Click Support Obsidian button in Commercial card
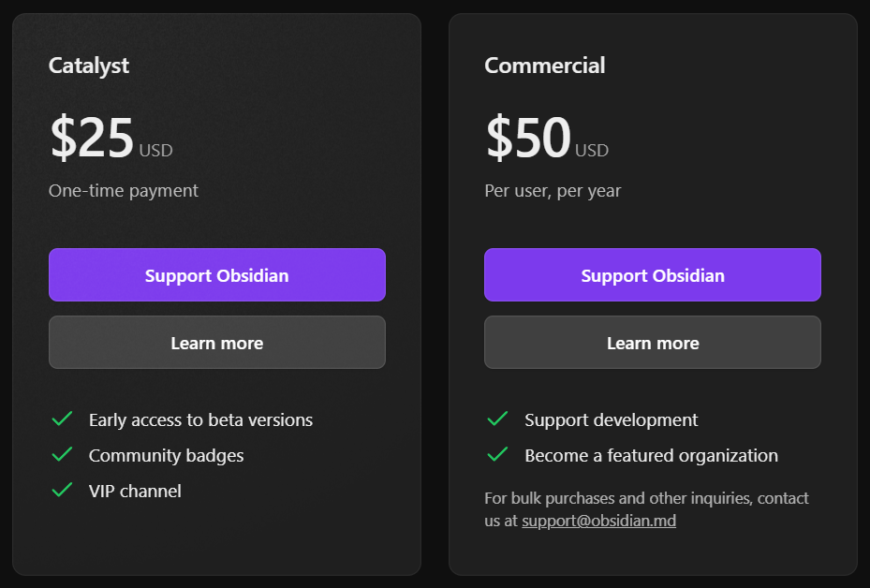 pyautogui.click(x=653, y=275)
